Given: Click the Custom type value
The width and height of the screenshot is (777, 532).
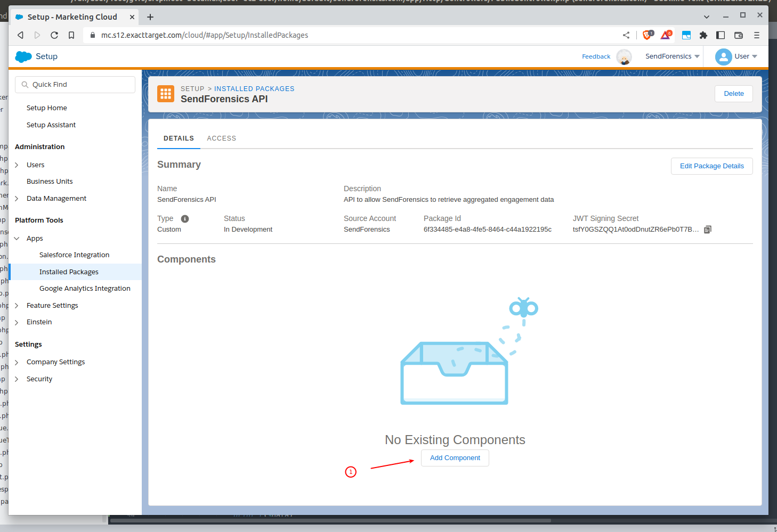Looking at the screenshot, I should 169,230.
